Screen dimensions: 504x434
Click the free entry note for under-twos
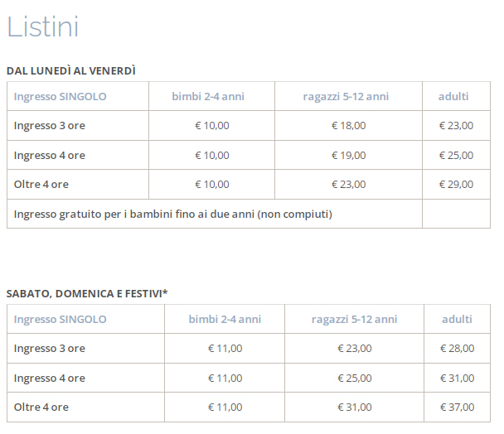[x=173, y=214]
